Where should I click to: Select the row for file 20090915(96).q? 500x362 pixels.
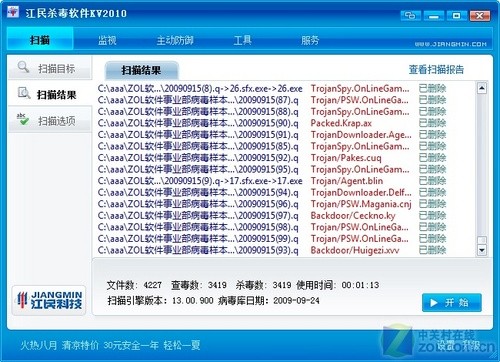tap(272, 204)
